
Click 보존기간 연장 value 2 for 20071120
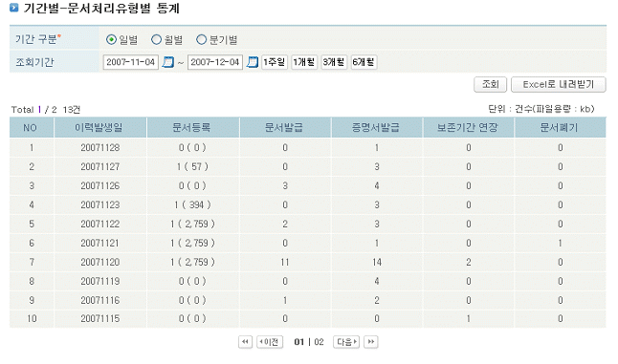pyautogui.click(x=469, y=262)
